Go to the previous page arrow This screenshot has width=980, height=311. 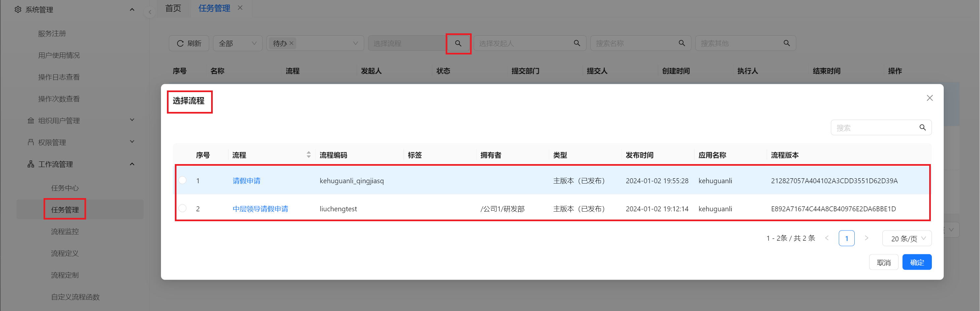click(x=827, y=238)
